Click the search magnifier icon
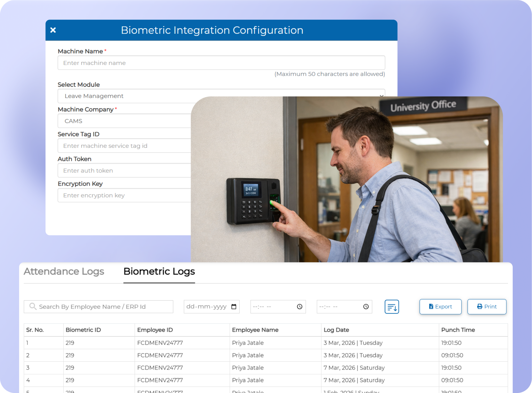This screenshot has width=532, height=393. [x=33, y=306]
